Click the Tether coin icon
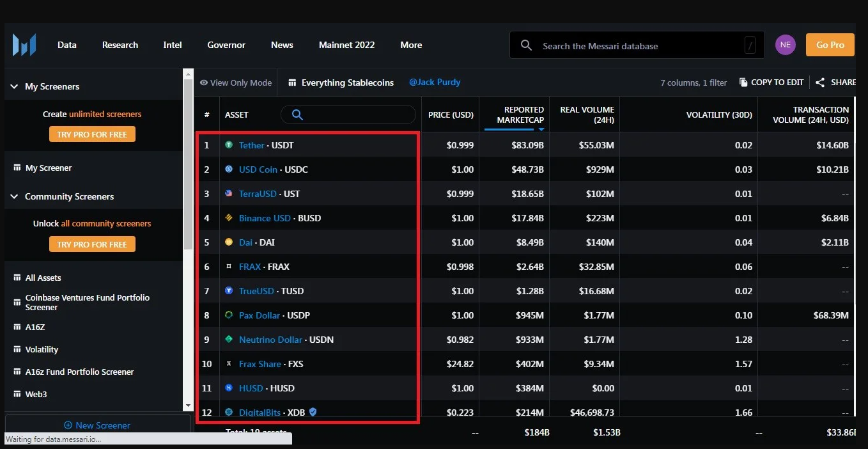The height and width of the screenshot is (449, 868). [229, 145]
